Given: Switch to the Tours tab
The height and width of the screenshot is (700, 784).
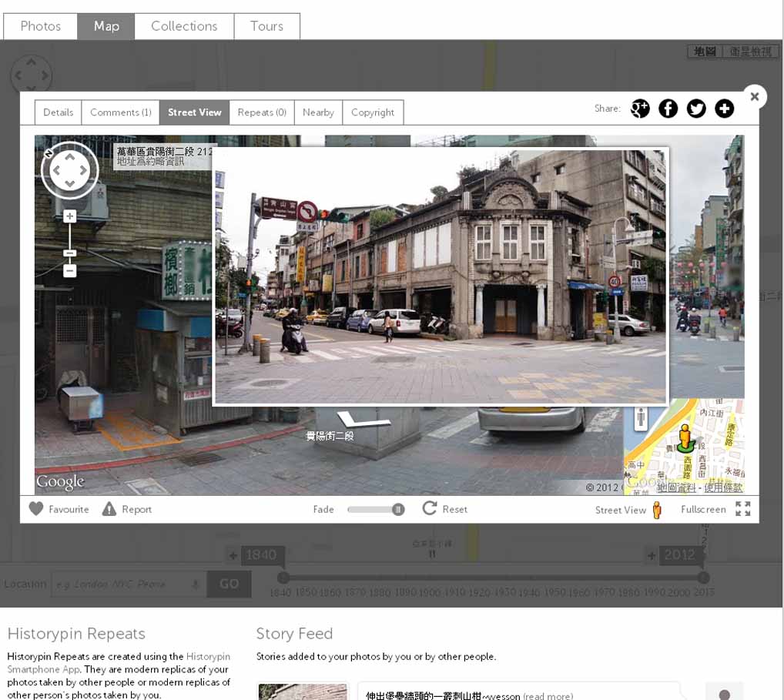Looking at the screenshot, I should (267, 26).
